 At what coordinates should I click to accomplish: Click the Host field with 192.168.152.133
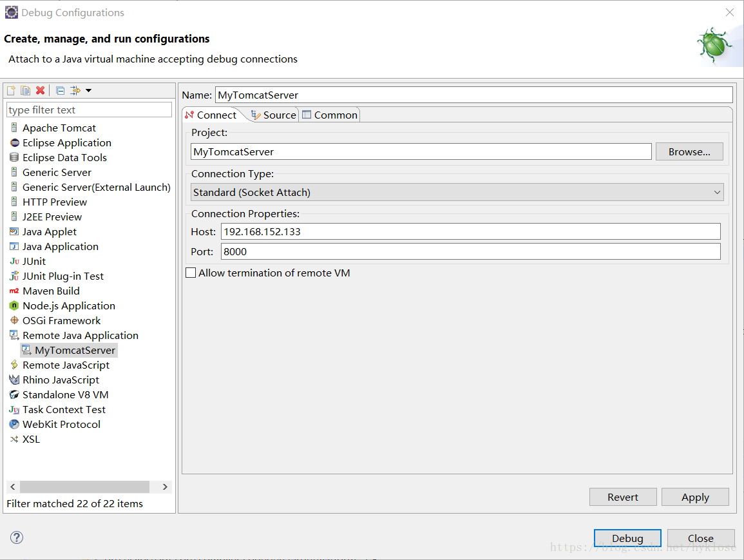(x=471, y=231)
